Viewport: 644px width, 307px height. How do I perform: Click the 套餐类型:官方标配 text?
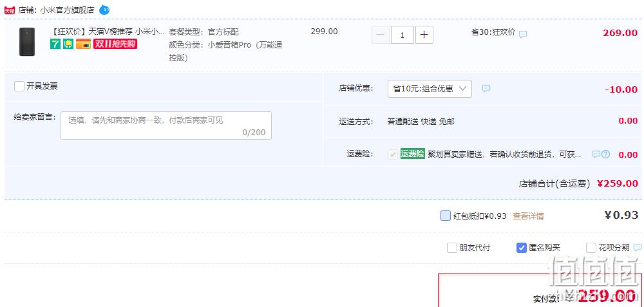point(204,32)
